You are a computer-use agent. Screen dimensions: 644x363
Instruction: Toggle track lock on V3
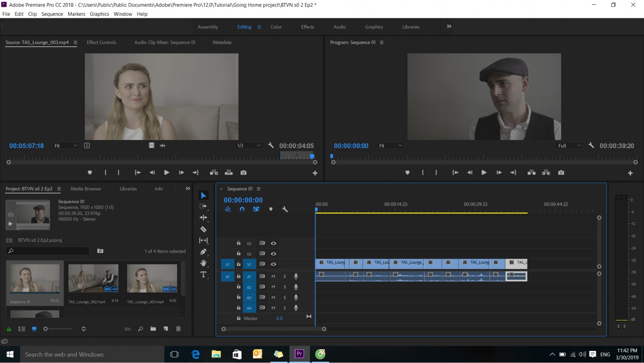pos(239,243)
